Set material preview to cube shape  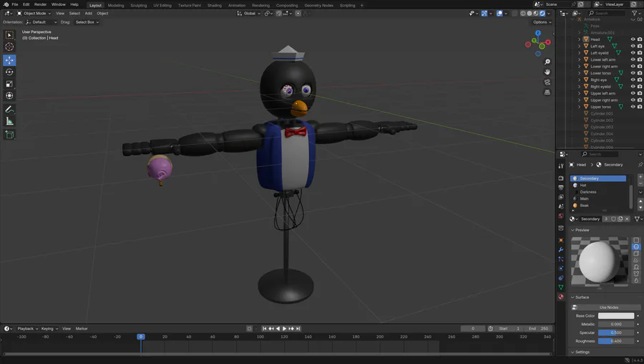[636, 254]
